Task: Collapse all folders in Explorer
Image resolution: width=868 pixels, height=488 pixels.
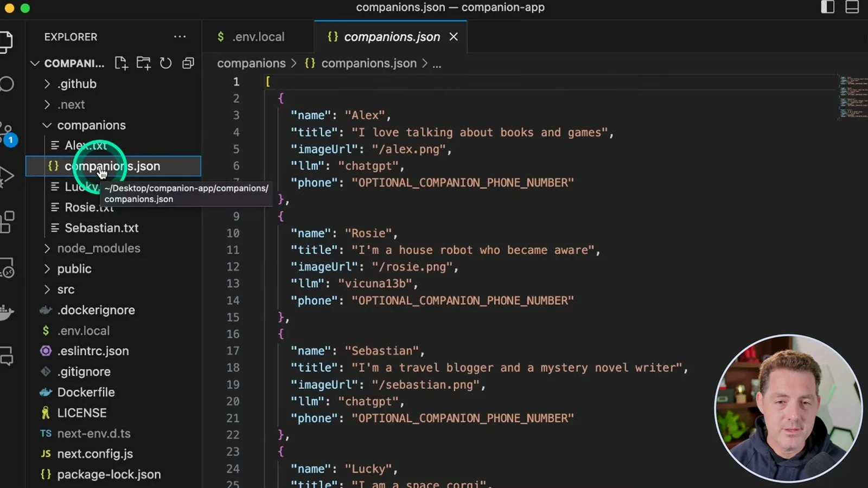Action: click(188, 63)
